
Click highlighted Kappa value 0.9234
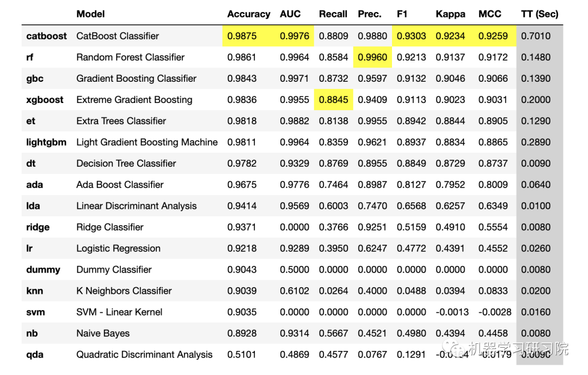(450, 36)
